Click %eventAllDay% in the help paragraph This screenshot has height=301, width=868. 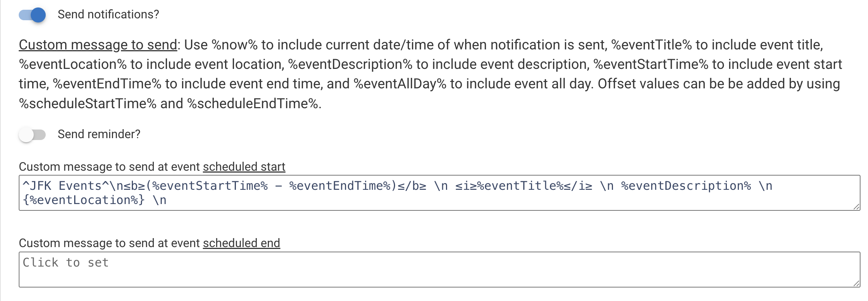point(400,84)
